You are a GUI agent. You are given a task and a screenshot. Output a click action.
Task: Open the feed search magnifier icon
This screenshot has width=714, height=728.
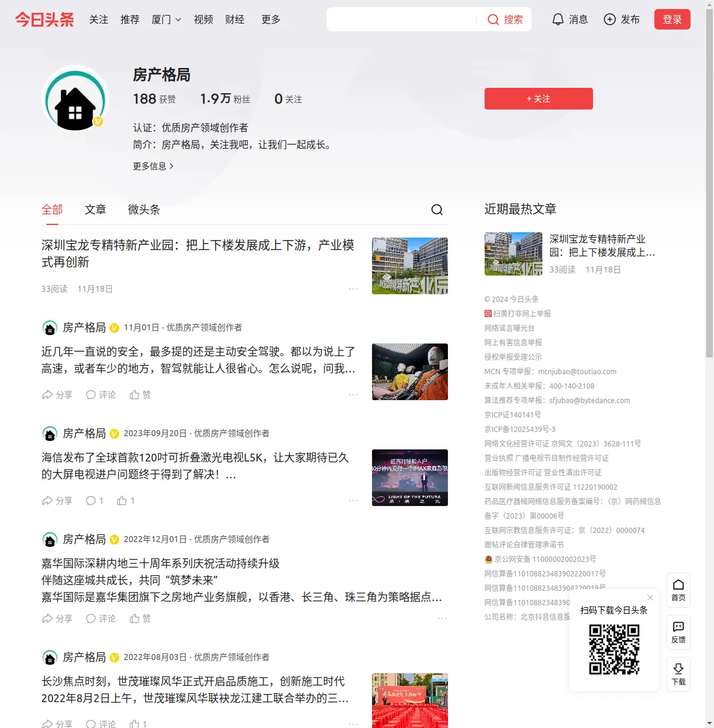click(437, 209)
